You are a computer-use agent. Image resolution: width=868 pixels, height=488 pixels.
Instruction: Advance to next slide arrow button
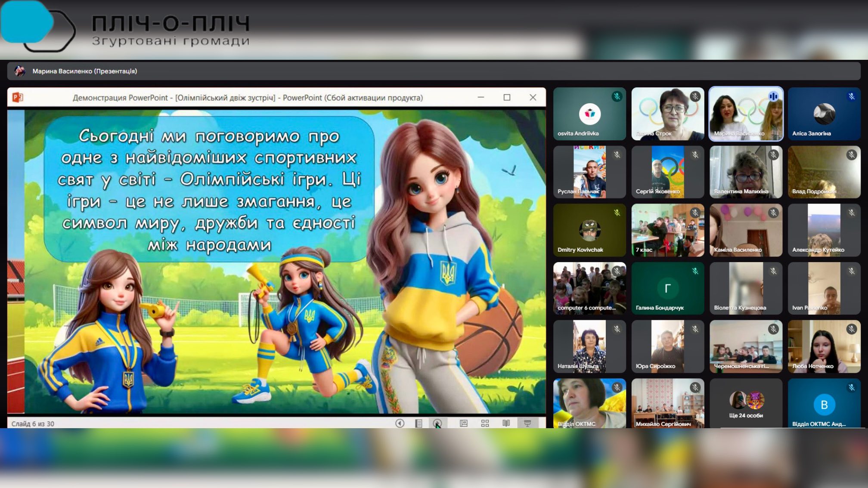(x=437, y=423)
